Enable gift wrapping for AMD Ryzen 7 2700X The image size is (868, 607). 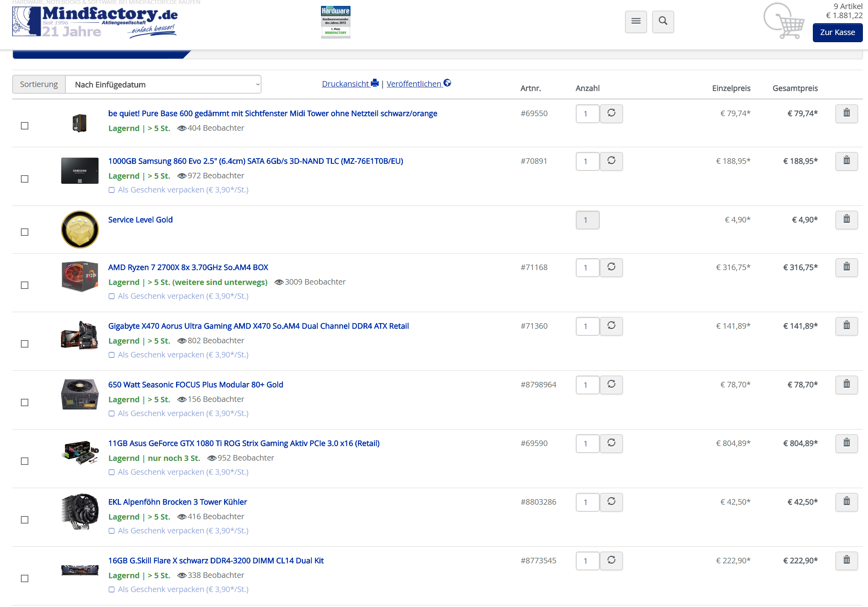pos(111,296)
